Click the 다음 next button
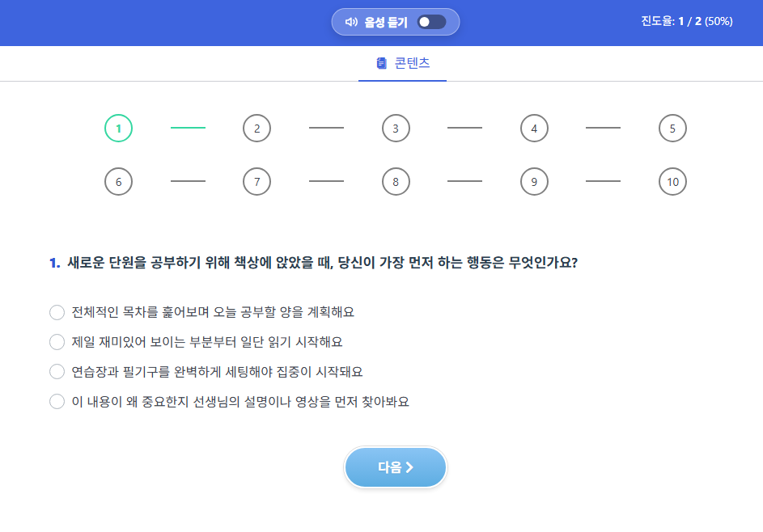This screenshot has height=532, width=763. tap(395, 467)
